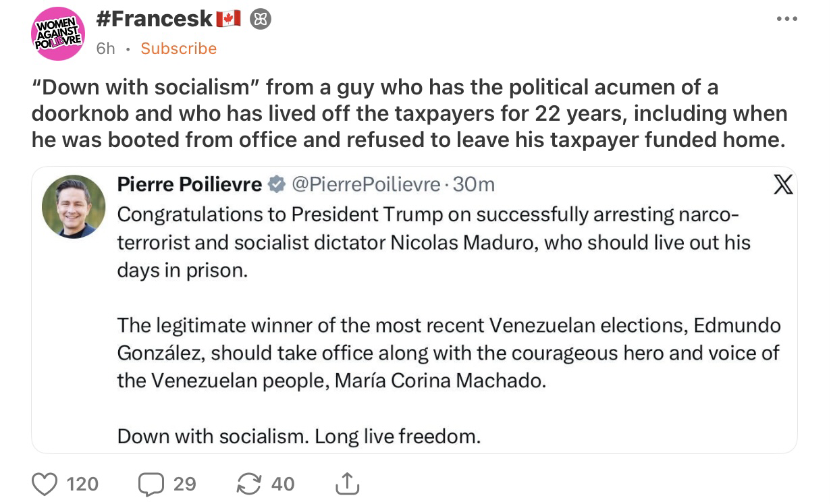831x504 pixels.
Task: Click Pierre Poilievre's blue verified checkmark
Action: click(276, 184)
